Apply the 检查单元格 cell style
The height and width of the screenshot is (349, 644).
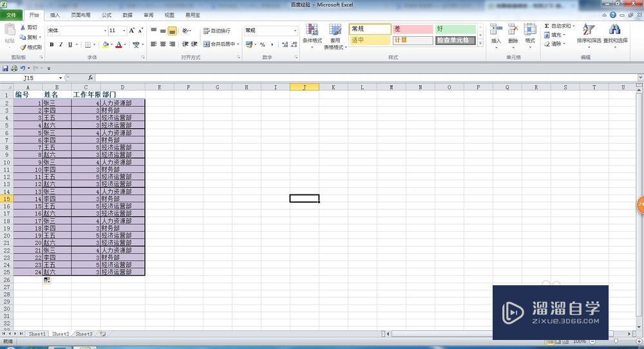pyautogui.click(x=455, y=40)
